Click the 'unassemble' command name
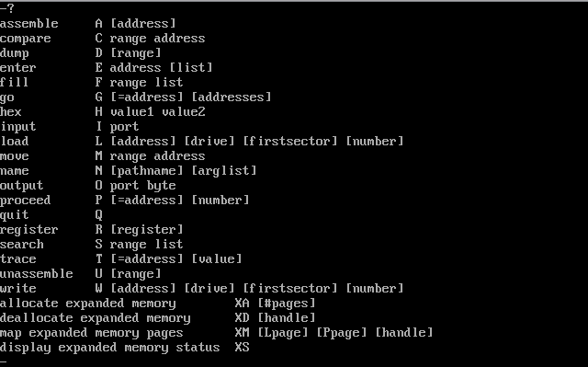Viewport: 588px width, 367px height. [37, 274]
